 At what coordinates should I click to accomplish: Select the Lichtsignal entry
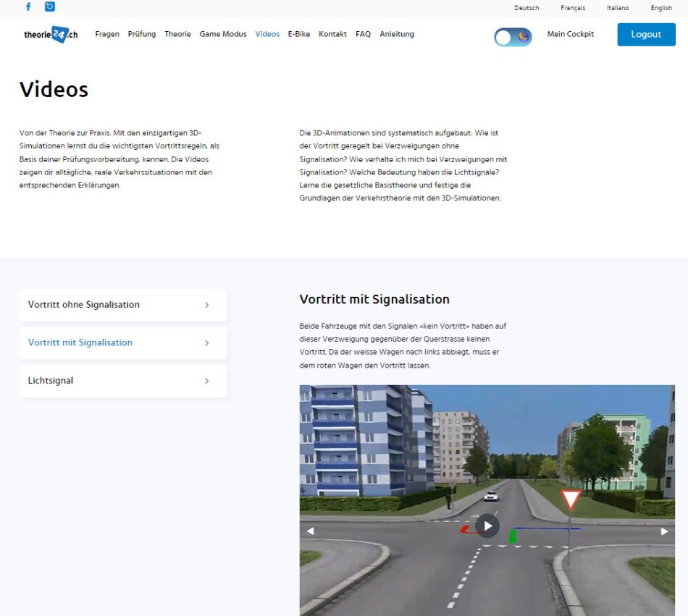(123, 381)
